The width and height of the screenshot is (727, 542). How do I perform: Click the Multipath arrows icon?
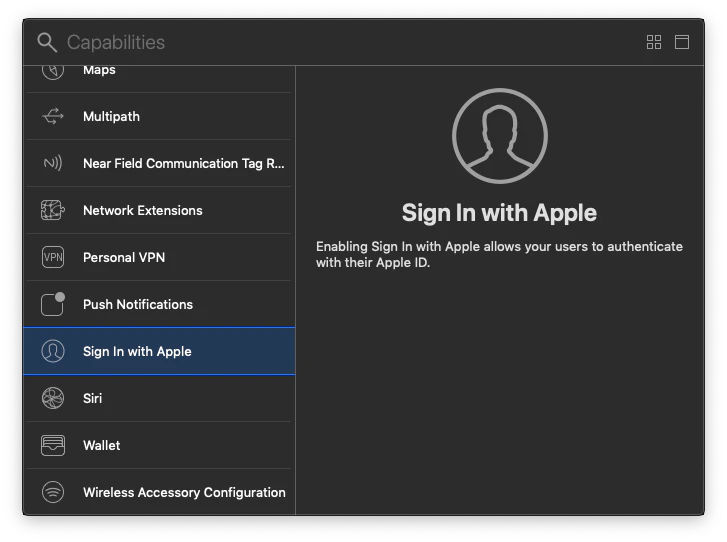(53, 116)
